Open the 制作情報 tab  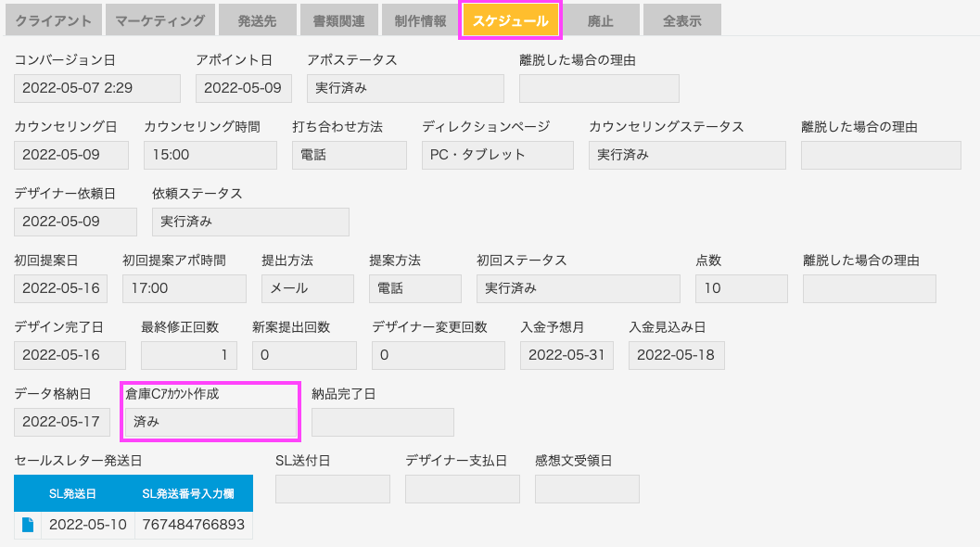(x=420, y=20)
